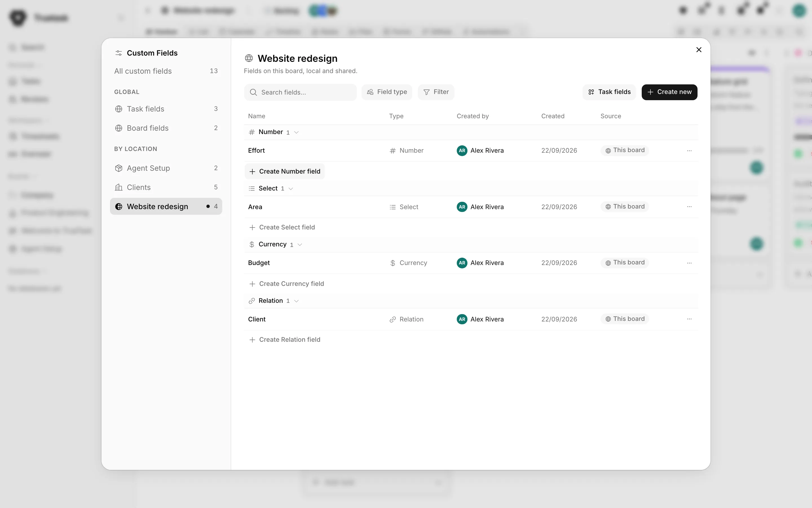The width and height of the screenshot is (812, 508).
Task: Click the search magnifier icon
Action: tap(253, 92)
